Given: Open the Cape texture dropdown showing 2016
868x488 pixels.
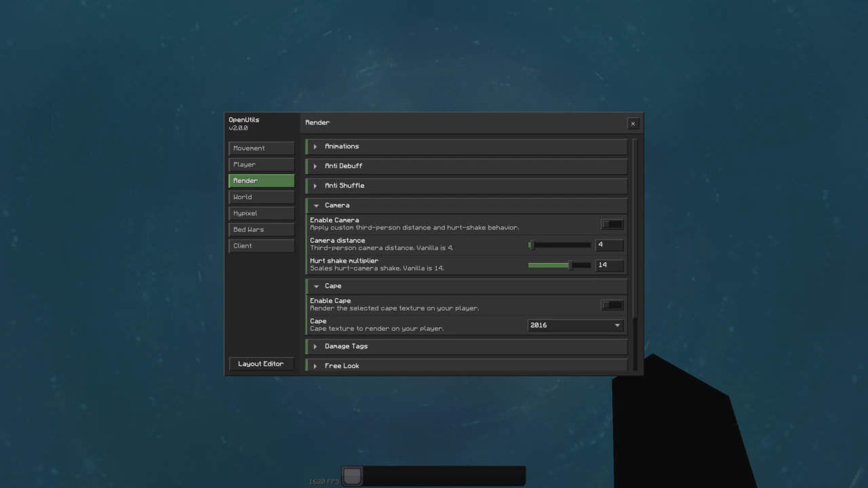Looking at the screenshot, I should (x=575, y=325).
